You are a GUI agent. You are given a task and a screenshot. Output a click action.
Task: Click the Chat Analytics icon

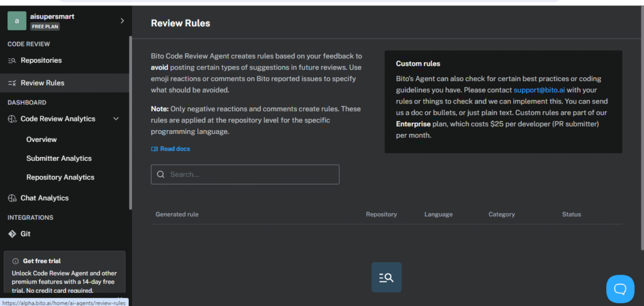click(x=12, y=198)
